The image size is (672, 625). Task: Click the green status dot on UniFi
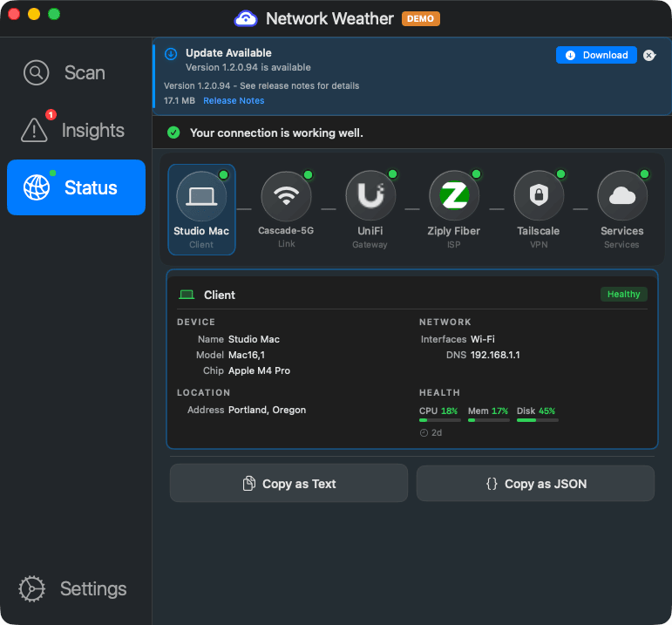click(x=392, y=174)
